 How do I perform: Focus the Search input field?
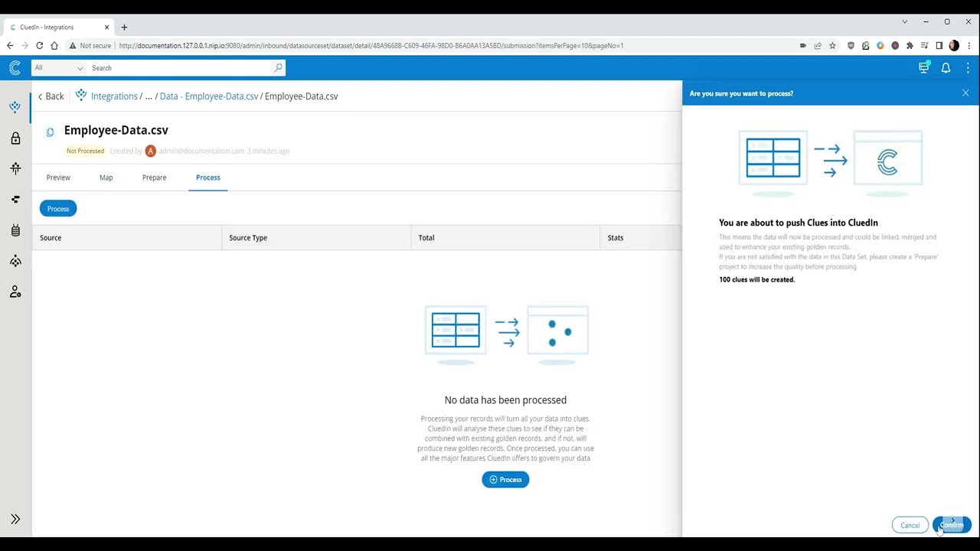181,68
